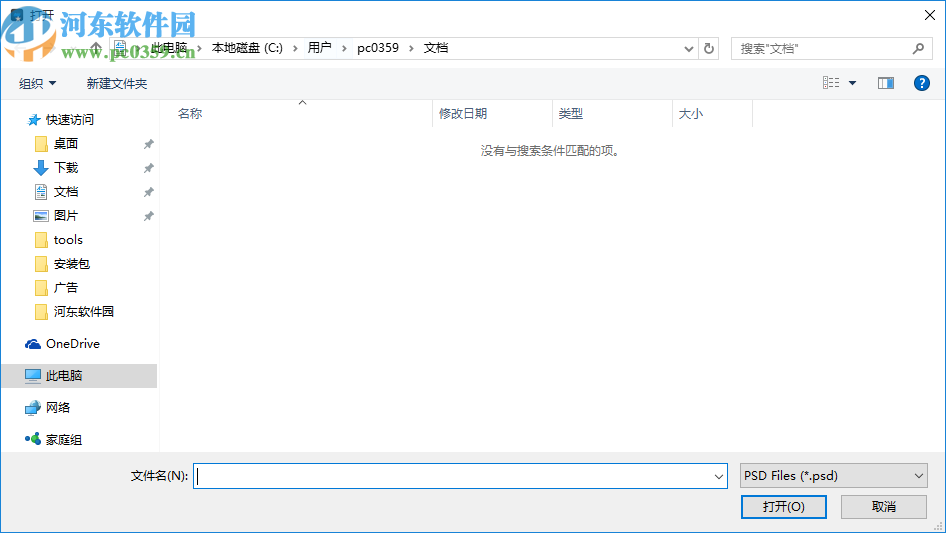The height and width of the screenshot is (533, 946).
Task: Open the 组织 menu dropdown
Action: pos(37,83)
